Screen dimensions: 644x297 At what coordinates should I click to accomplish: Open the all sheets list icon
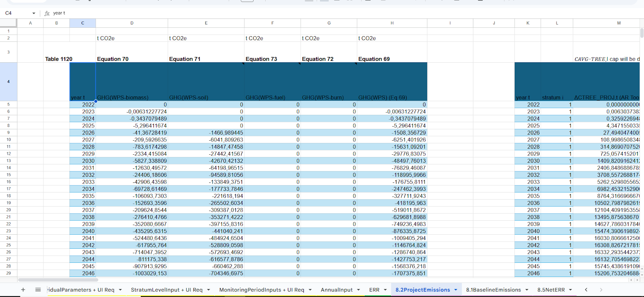[38, 290]
